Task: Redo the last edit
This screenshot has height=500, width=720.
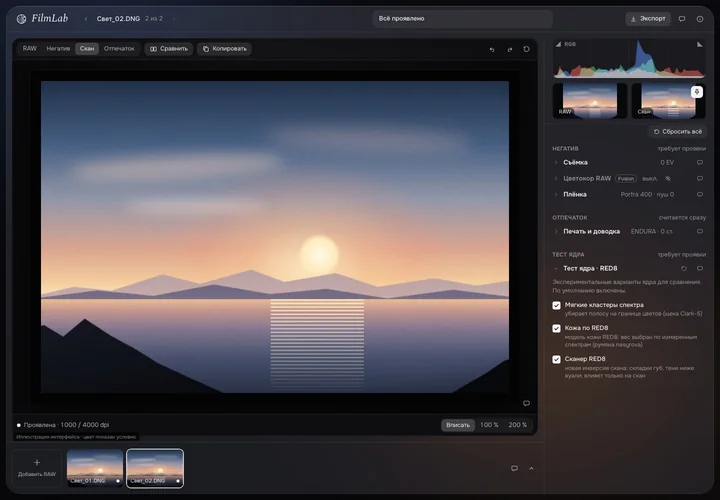Action: [x=509, y=49]
